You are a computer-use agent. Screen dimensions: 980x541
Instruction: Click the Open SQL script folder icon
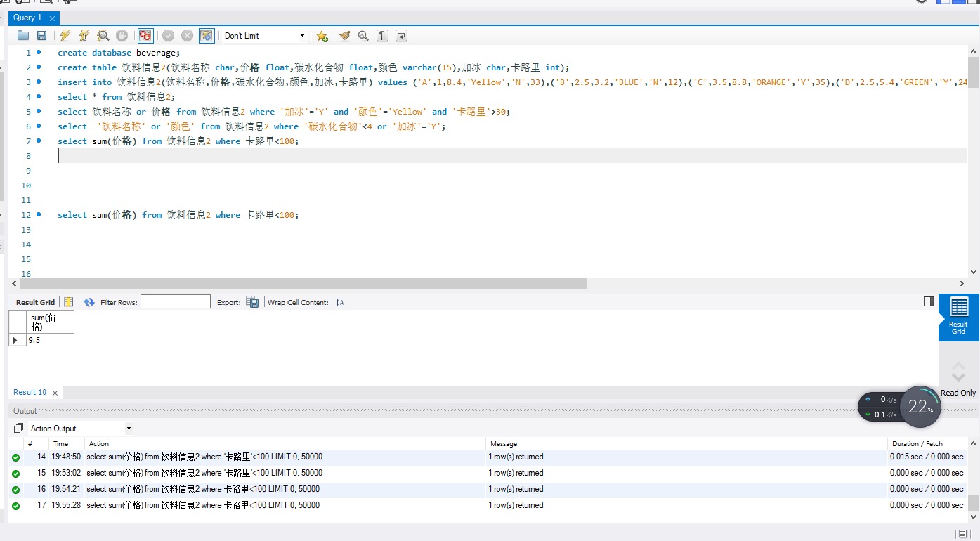coord(23,36)
